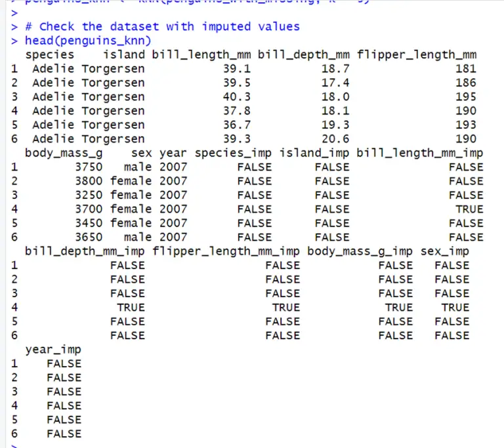Click the body_mass_g column header
The width and height of the screenshot is (504, 448).
pyautogui.click(x=64, y=153)
